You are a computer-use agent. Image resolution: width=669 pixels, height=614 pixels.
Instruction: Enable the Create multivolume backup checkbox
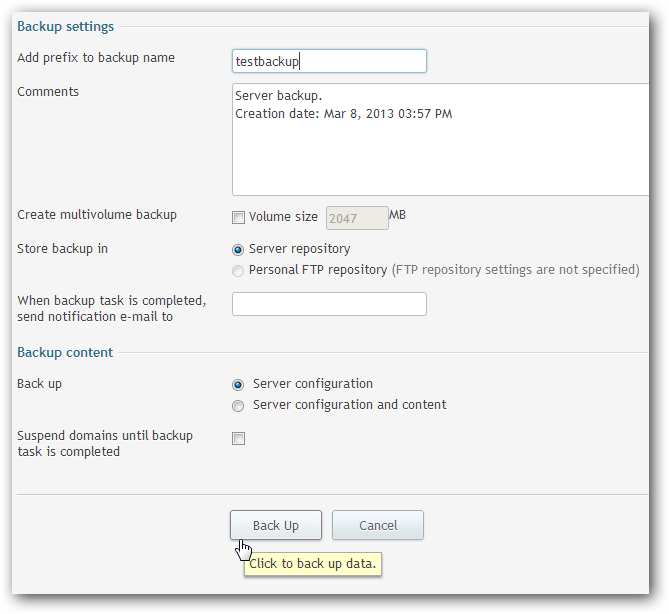pyautogui.click(x=238, y=218)
